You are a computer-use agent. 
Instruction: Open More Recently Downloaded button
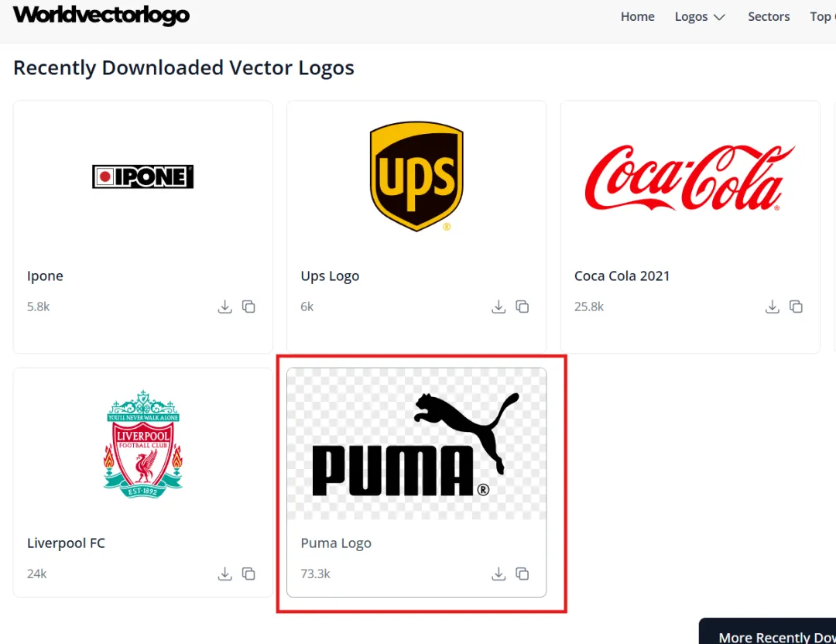(768, 632)
